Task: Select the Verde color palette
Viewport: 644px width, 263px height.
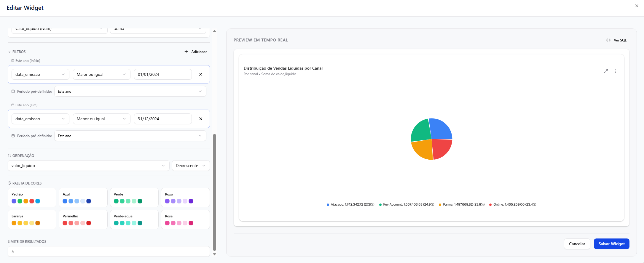Action: (x=134, y=198)
